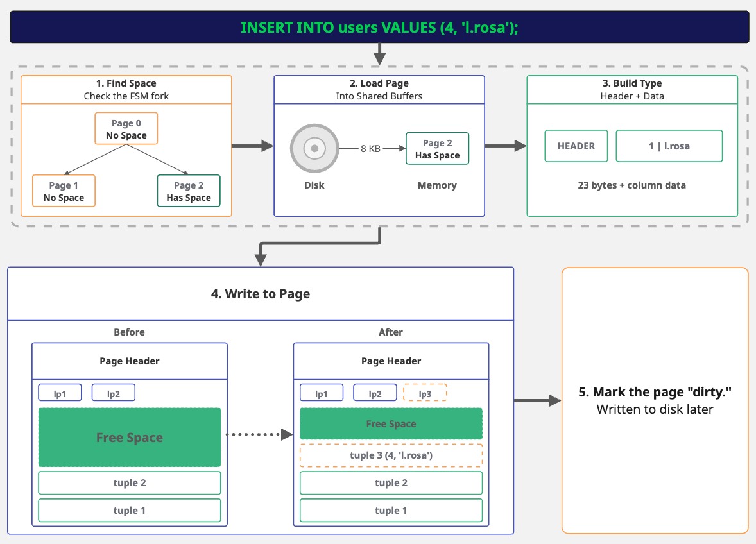Select the dashed tuple 3 (4, 'l.rosa') box
The width and height of the screenshot is (756, 544).
pos(391,455)
